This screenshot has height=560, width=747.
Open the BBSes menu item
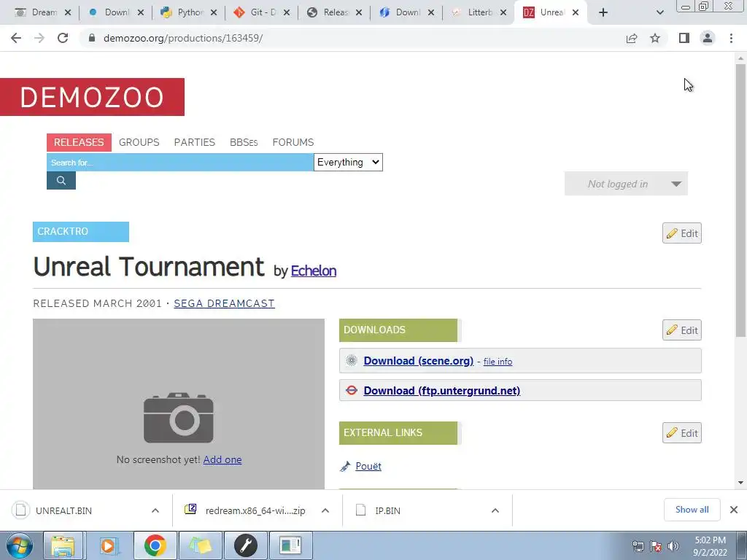pyautogui.click(x=244, y=142)
